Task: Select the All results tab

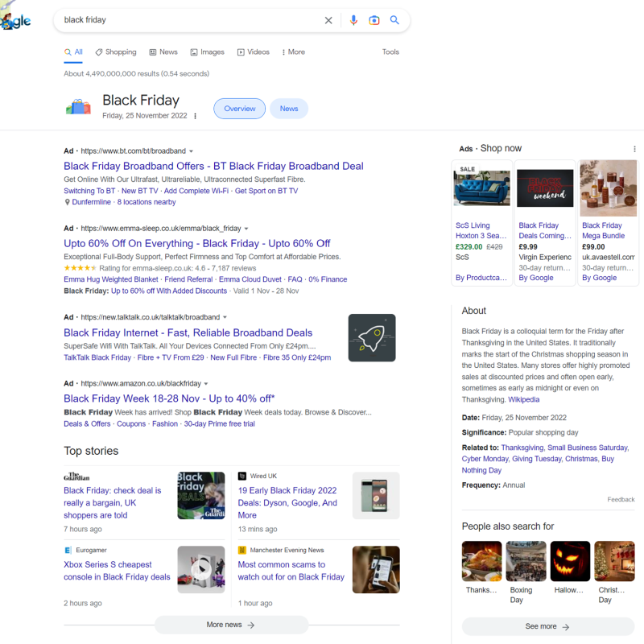Action: (73, 52)
